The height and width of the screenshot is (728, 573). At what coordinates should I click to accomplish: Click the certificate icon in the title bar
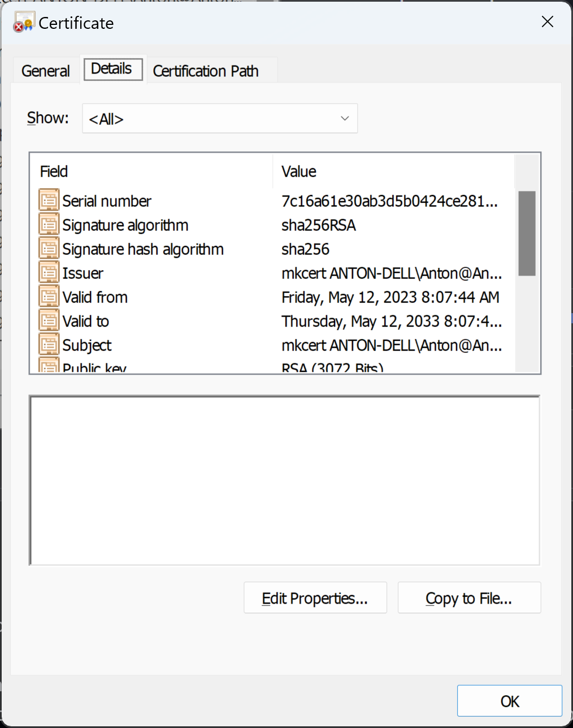[23, 21]
